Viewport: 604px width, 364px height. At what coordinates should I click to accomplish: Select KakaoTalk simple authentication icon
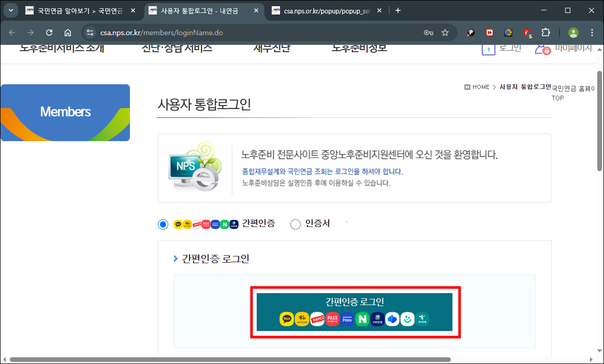tap(287, 318)
